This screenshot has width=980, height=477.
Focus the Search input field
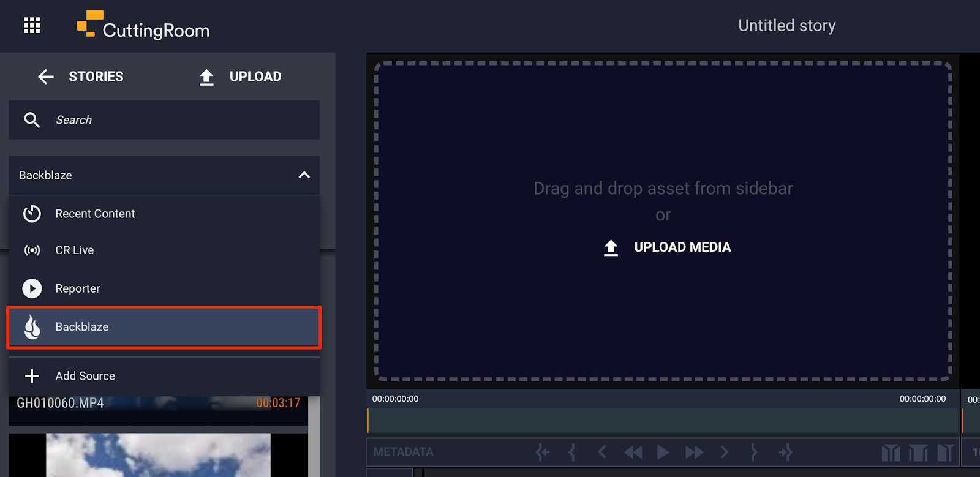click(x=164, y=120)
